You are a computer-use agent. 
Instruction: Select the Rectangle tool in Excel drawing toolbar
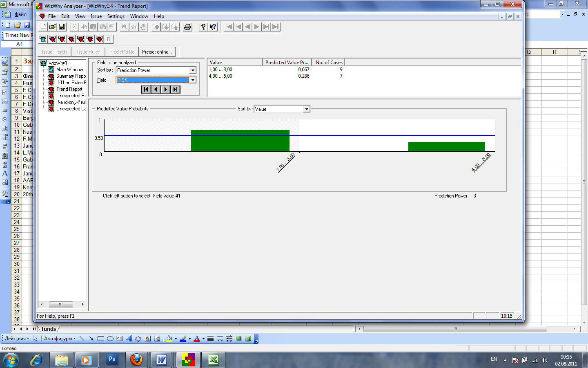[x=101, y=339]
